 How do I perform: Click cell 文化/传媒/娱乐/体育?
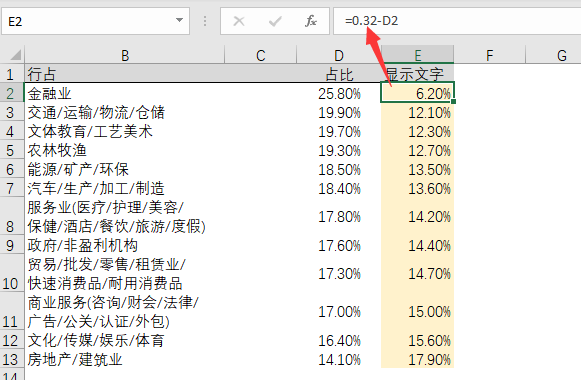[124, 340]
